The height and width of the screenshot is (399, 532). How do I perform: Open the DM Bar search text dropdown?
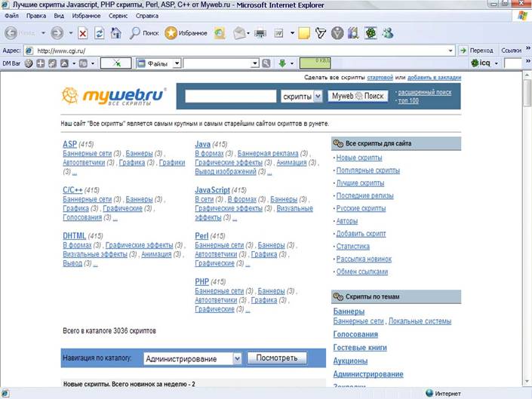[x=255, y=63]
